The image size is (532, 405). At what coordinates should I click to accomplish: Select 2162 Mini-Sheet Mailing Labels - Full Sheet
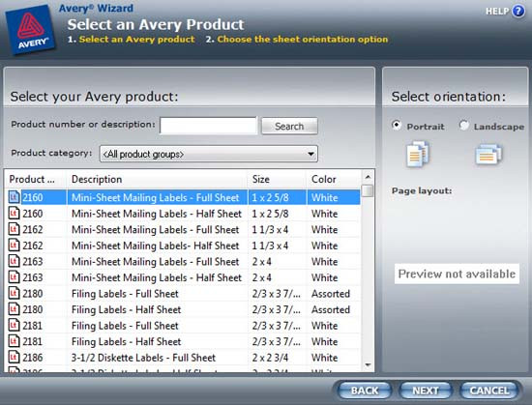(183, 229)
